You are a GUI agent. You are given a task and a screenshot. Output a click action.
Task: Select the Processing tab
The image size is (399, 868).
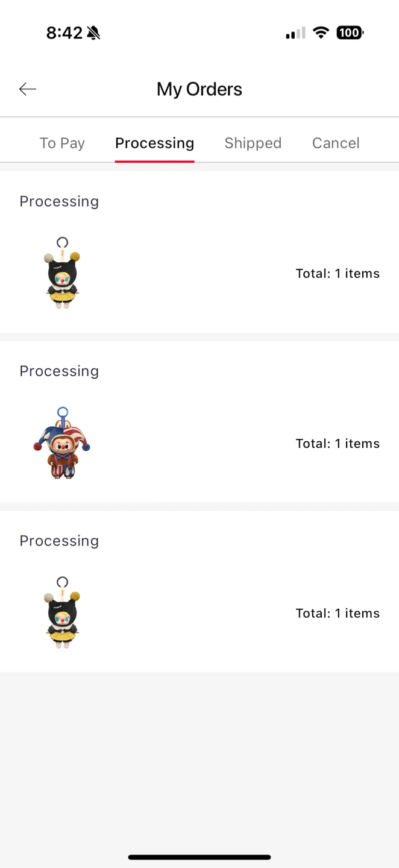click(154, 143)
